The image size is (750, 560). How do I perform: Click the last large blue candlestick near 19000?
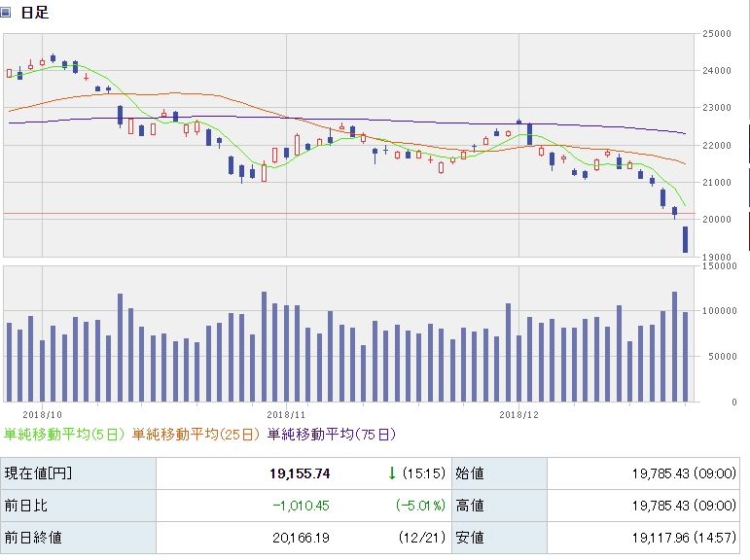point(685,239)
